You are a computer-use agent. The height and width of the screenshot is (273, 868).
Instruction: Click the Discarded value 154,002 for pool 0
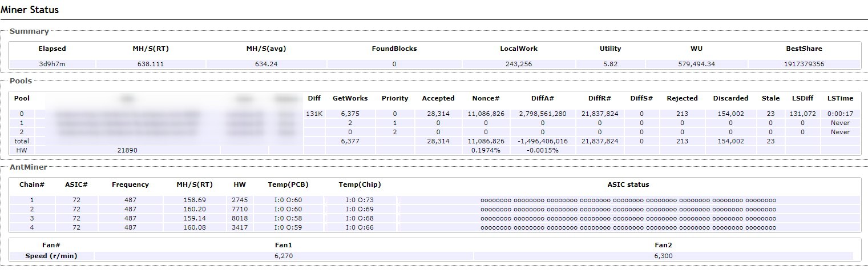pos(730,114)
